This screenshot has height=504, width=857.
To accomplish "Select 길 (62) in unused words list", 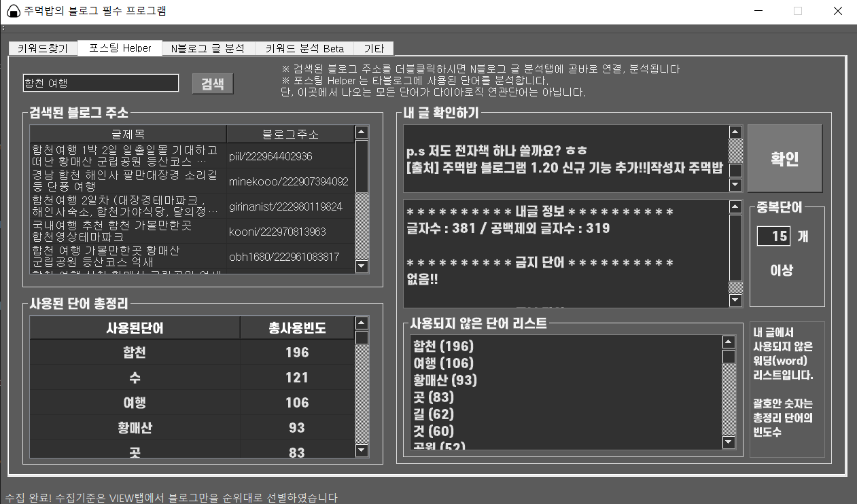I will 433,414.
